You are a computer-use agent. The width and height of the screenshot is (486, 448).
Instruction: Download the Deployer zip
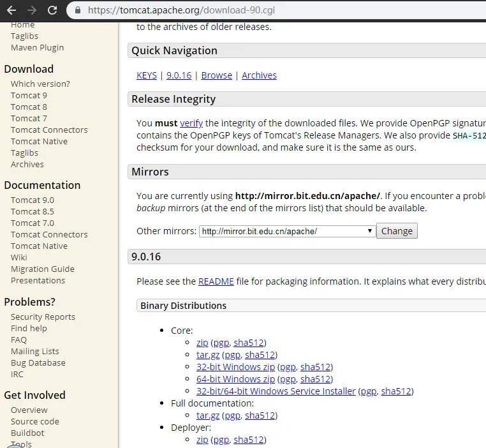point(202,440)
